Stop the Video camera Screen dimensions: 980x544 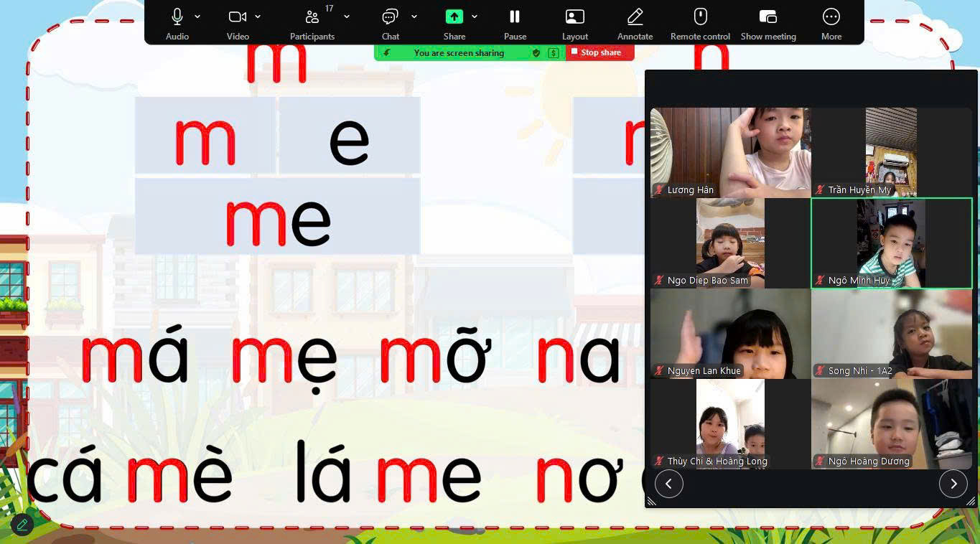click(x=238, y=16)
